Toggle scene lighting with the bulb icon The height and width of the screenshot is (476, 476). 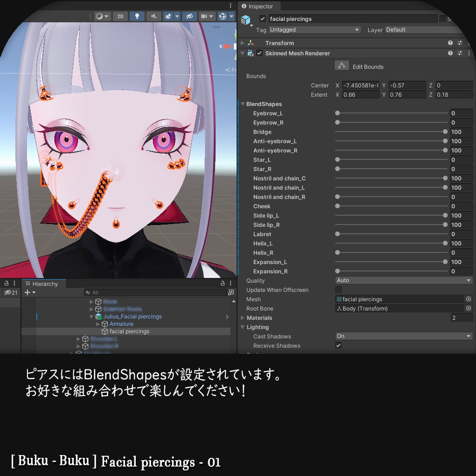[x=137, y=16]
